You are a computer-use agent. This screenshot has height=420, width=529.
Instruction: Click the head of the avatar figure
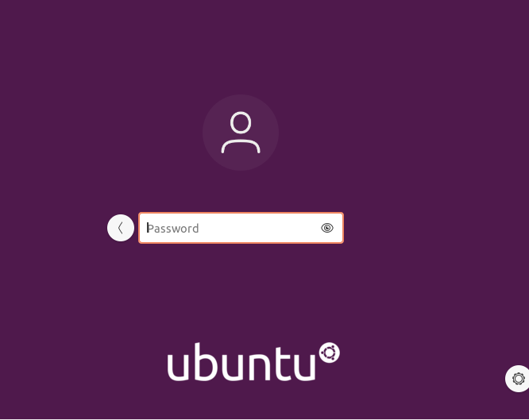[241, 123]
